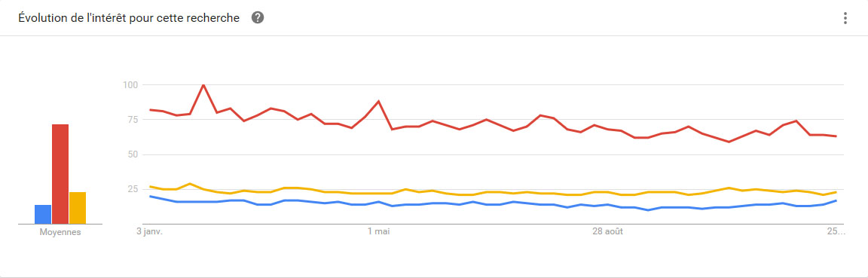This screenshot has width=868, height=278.
Task: Click the 28 août date label
Action: [607, 231]
